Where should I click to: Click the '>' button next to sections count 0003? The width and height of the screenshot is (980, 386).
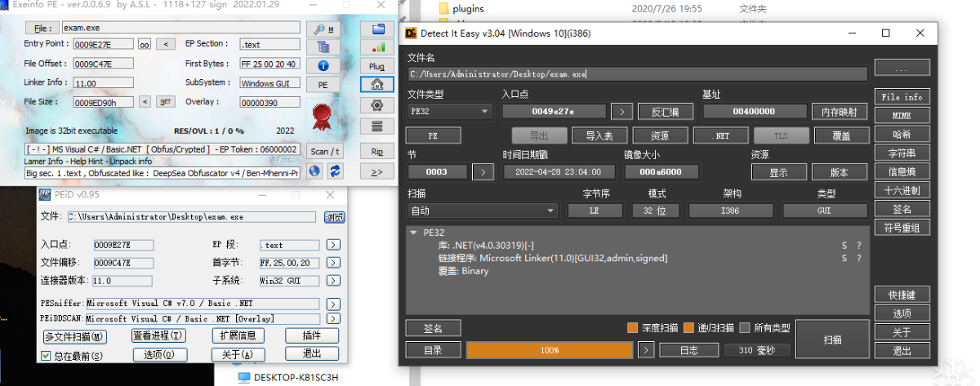[x=483, y=171]
